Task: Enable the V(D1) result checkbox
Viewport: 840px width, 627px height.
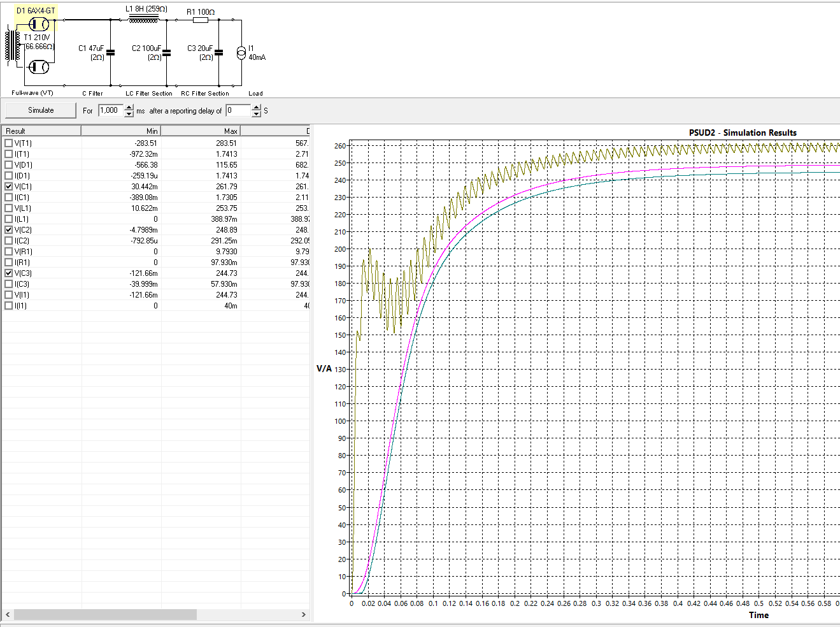Action: pos(9,165)
